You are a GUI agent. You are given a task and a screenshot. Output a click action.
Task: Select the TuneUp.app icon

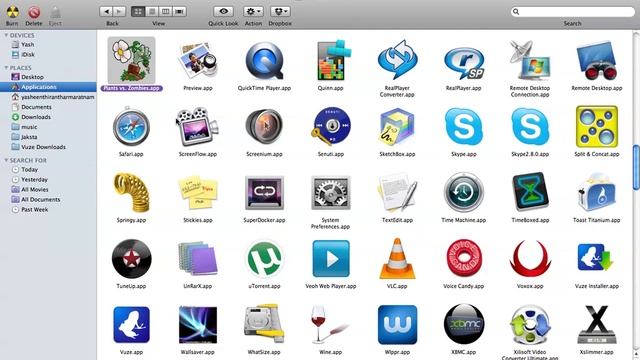pos(131,259)
